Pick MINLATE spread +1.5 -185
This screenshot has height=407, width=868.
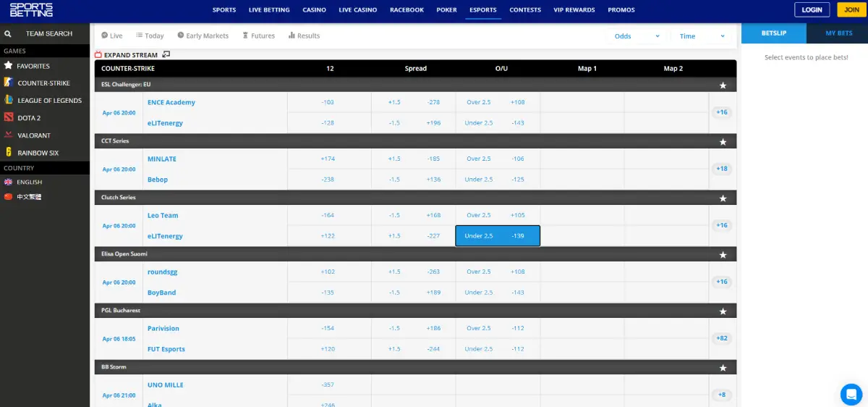tap(414, 159)
